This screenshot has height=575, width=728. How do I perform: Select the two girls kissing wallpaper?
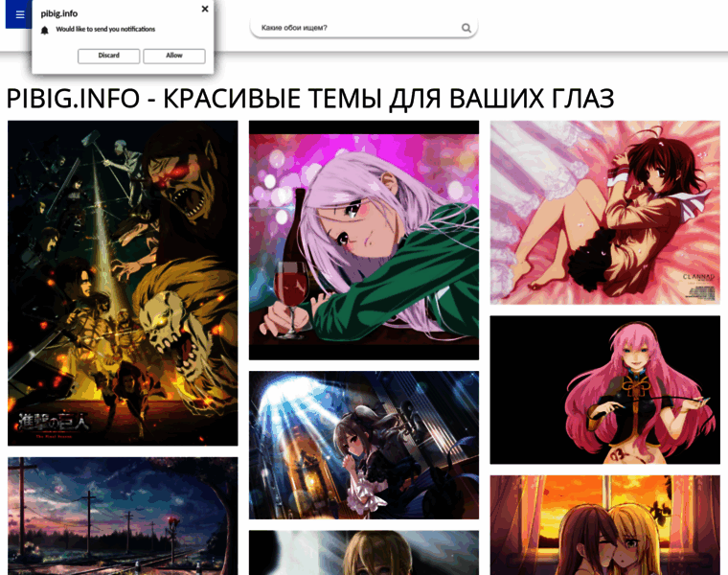(604, 525)
